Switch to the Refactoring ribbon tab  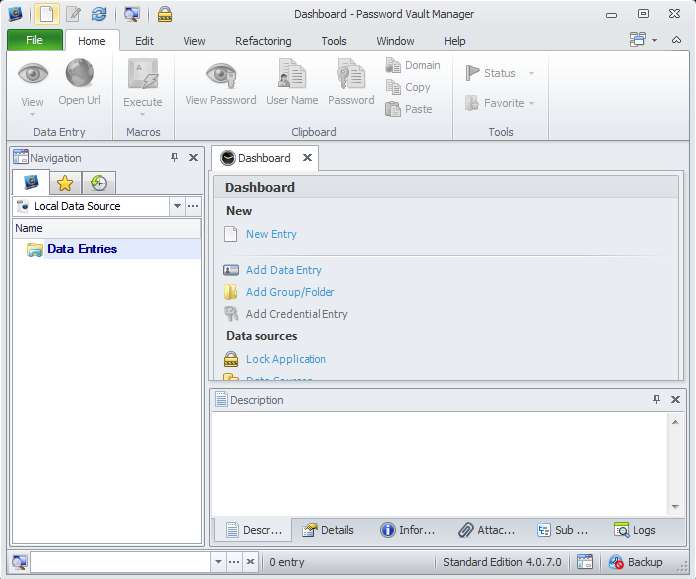coord(263,41)
